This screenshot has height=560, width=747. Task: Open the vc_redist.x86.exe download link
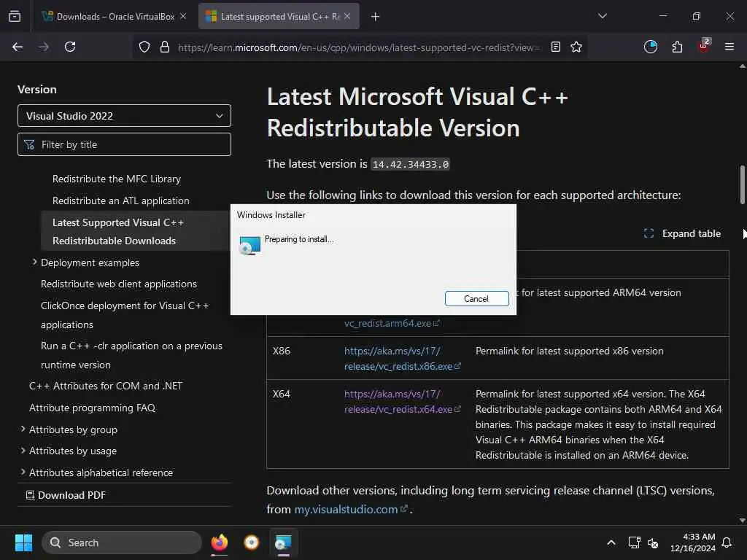402,359
